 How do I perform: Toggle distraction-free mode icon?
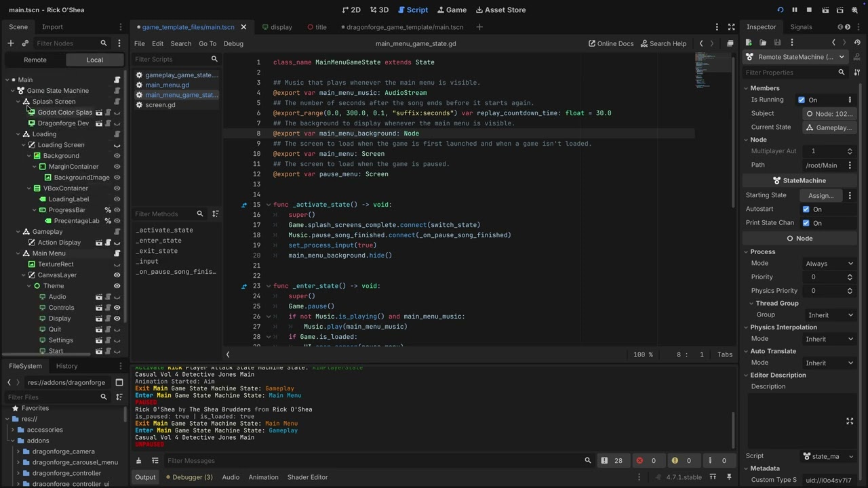click(x=731, y=27)
